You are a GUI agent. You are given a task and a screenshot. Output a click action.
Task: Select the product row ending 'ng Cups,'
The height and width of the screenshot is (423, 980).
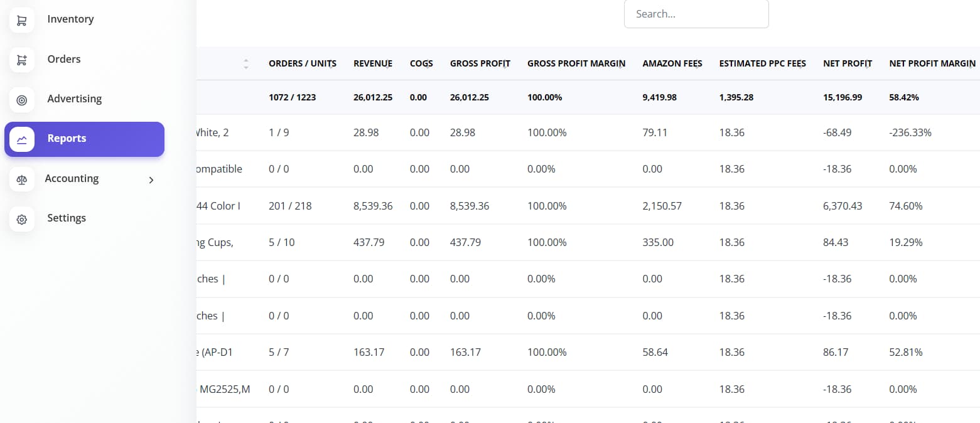pyautogui.click(x=214, y=242)
